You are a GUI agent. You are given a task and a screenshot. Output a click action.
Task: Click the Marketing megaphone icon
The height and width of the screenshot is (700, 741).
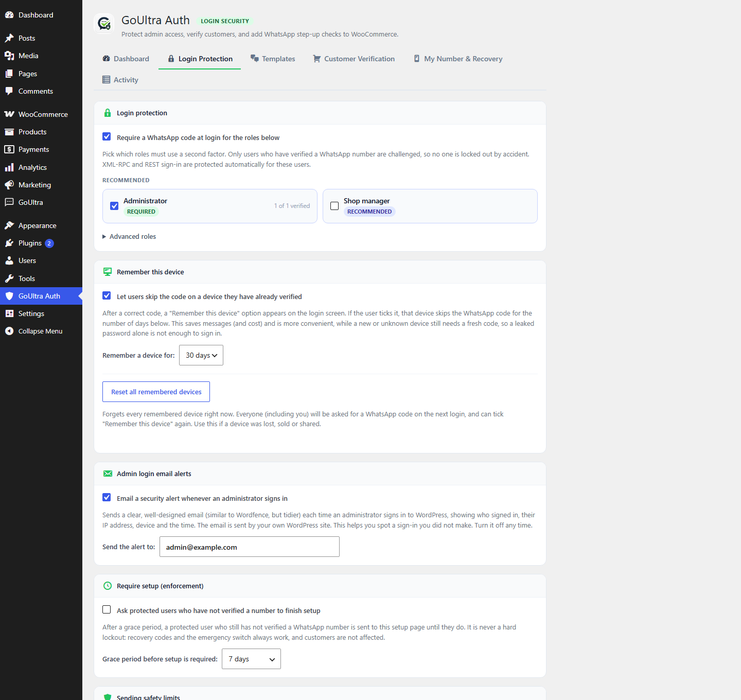click(9, 185)
